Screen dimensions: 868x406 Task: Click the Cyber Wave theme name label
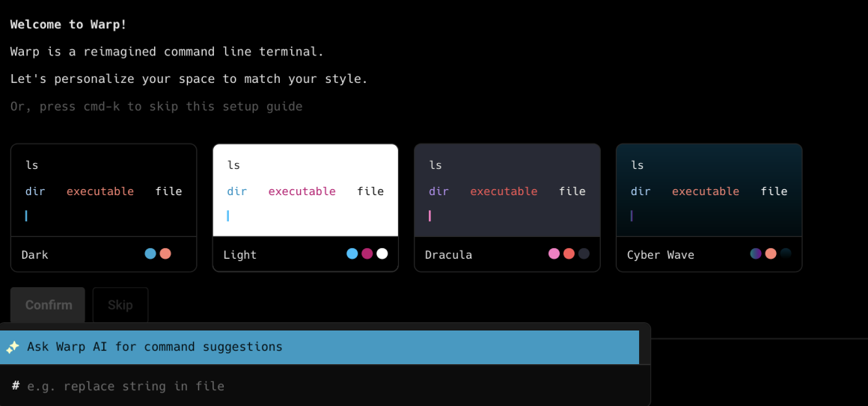(x=660, y=255)
